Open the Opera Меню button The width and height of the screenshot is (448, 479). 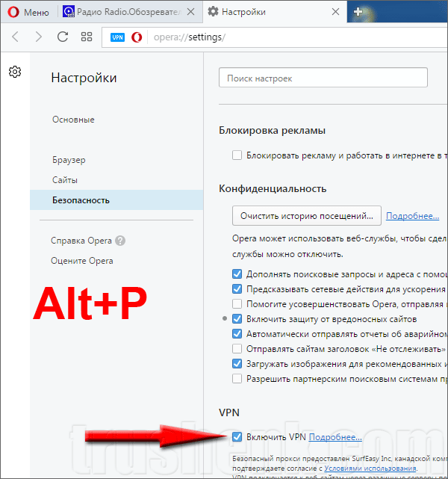click(28, 12)
